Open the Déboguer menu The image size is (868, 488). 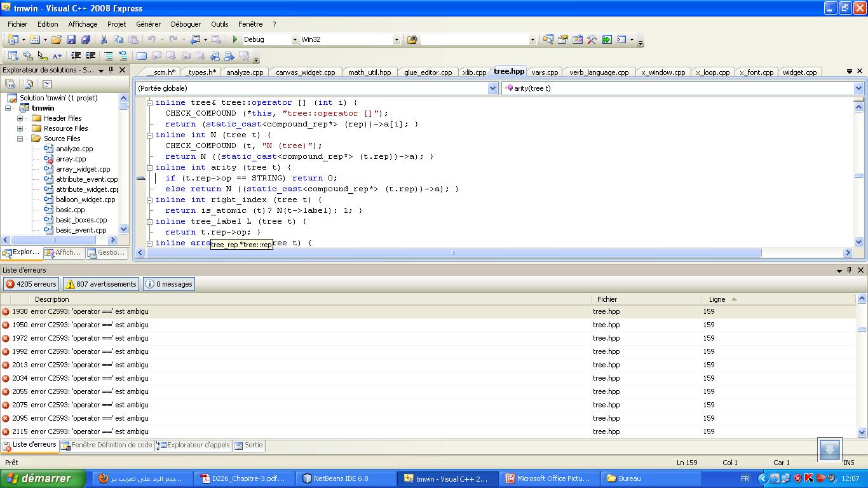click(x=186, y=24)
